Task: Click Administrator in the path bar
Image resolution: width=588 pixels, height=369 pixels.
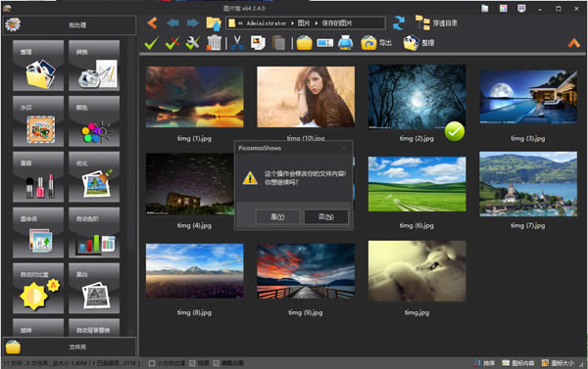Action: click(267, 23)
